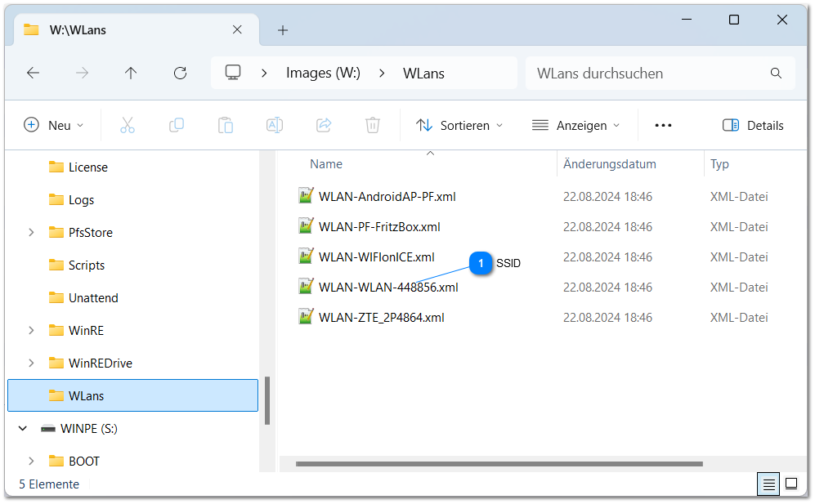Go up one folder level
The image size is (815, 504).
point(131,73)
